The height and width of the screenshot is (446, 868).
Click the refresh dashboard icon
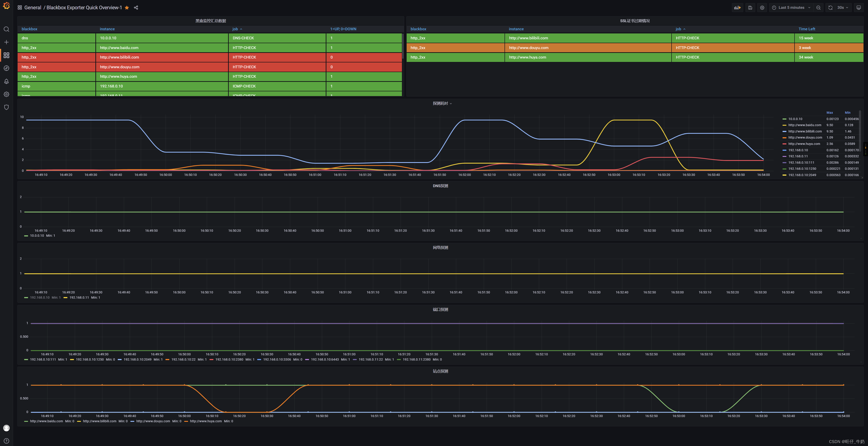point(830,8)
